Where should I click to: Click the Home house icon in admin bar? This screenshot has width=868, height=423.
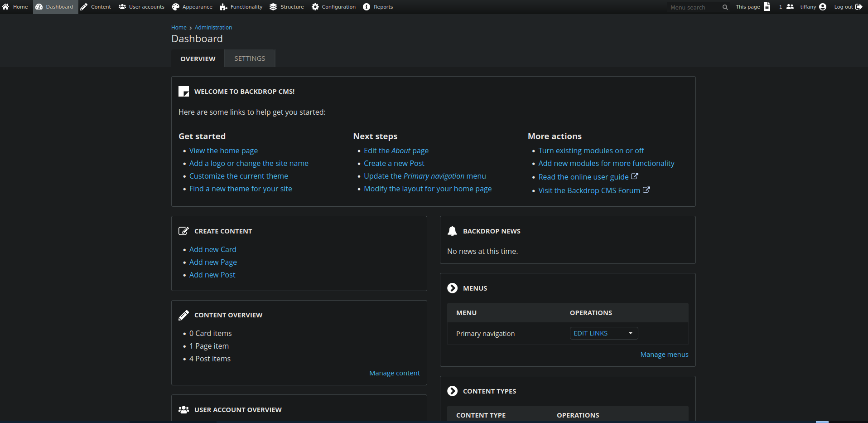(x=5, y=7)
